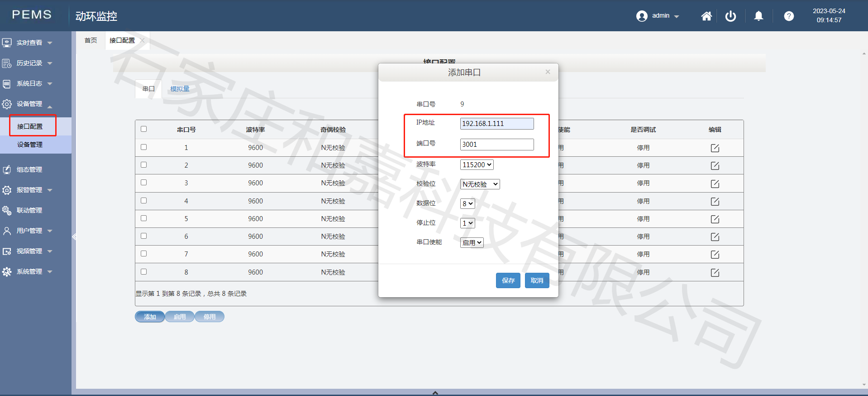Open the help question mark icon

pos(789,16)
